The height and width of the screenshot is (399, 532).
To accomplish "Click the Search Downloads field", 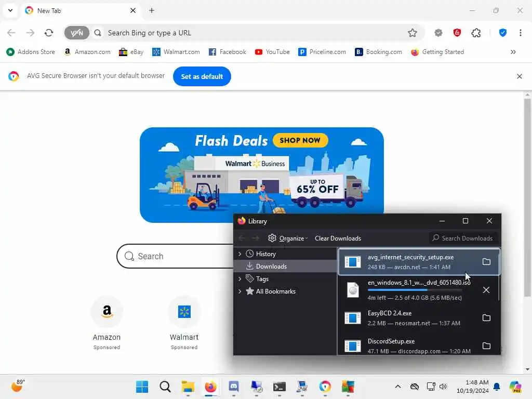I will click(x=463, y=238).
